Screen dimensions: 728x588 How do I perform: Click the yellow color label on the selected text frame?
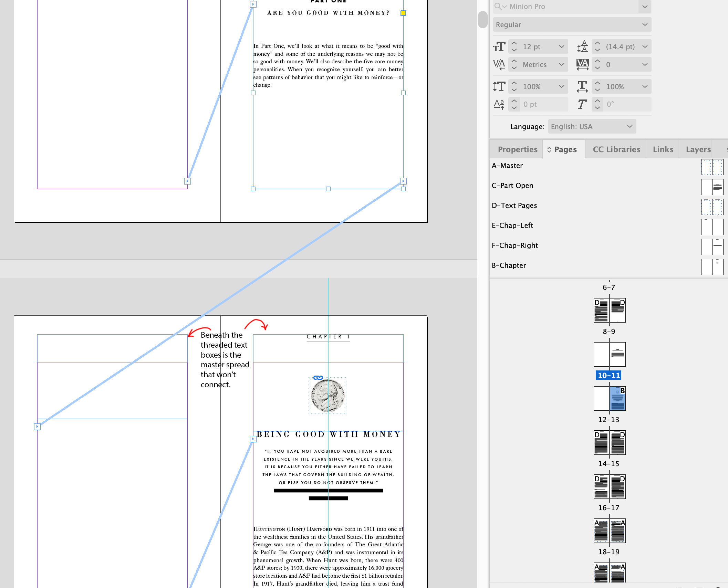pos(403,13)
